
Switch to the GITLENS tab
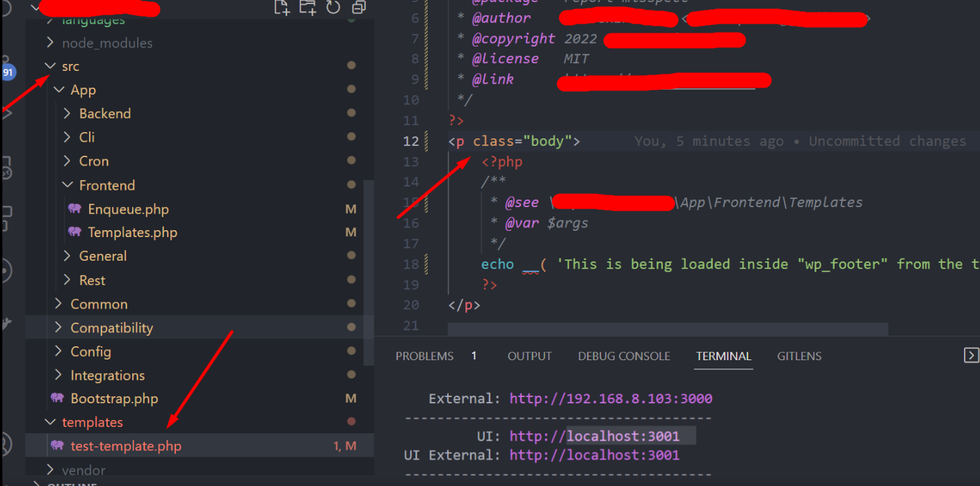point(799,356)
